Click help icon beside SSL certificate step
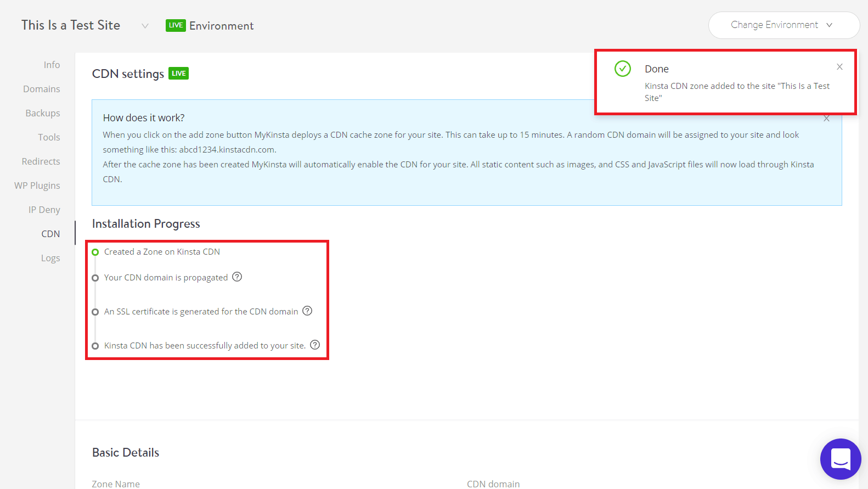Screen dimensions: 868x489 tap(307, 311)
